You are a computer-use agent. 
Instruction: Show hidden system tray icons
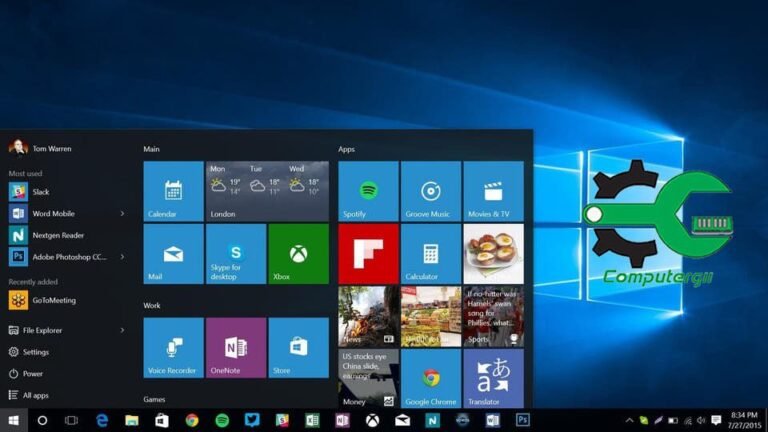pos(629,420)
